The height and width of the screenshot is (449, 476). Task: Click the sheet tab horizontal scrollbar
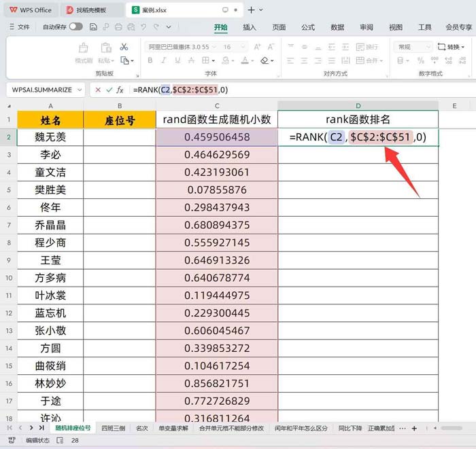[x=452, y=428]
